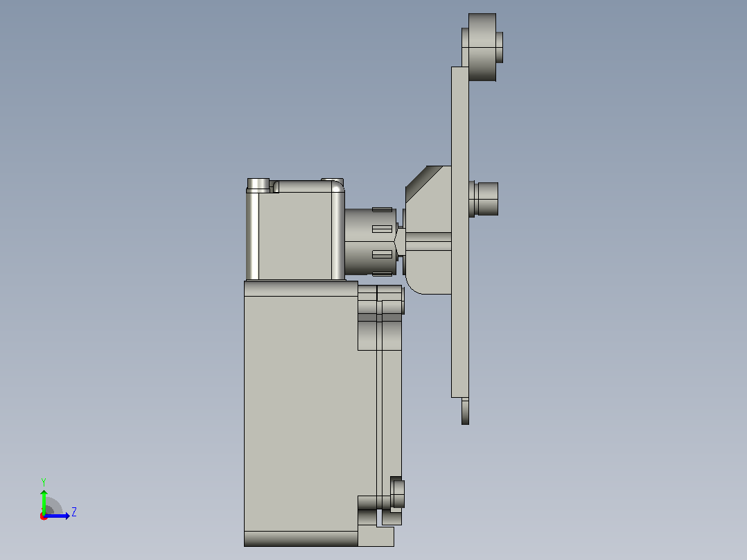Select the large rectangular switch body
The width and height of the screenshot is (747, 560).
tap(301, 413)
